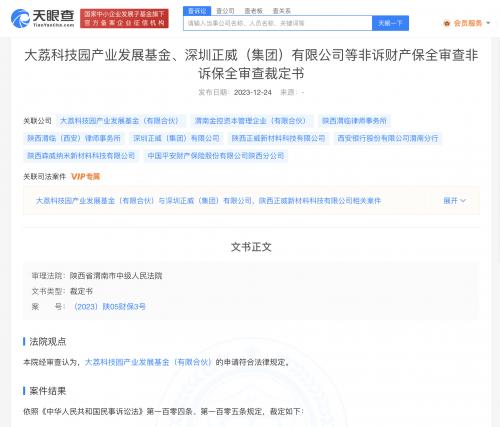Viewport: 500px width, 427px height.
Task: Open 深圳正威（集团）有限公司 company tag
Action: (176, 138)
